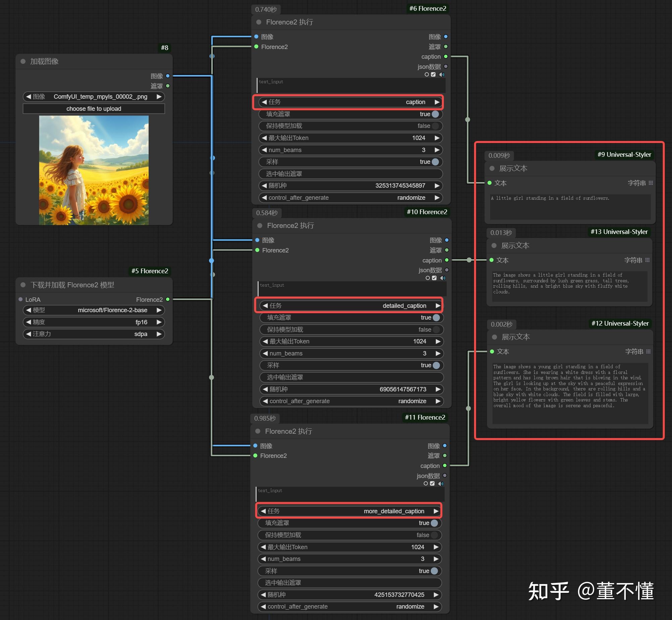Click Florence2 output socket on model loader
The width and height of the screenshot is (672, 620).
click(x=168, y=299)
